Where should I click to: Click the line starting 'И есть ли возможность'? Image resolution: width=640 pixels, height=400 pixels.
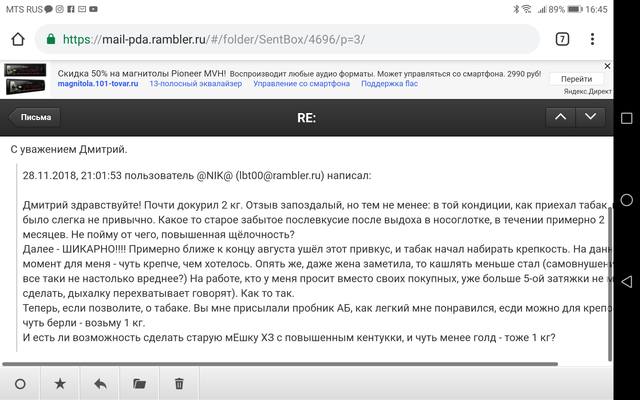tap(289, 338)
